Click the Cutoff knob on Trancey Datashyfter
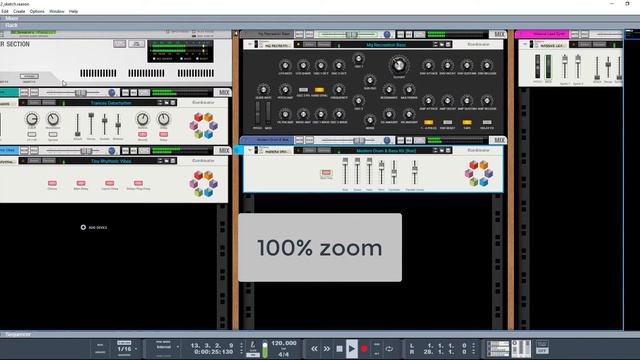Screen dimensions: 640x360 (31, 119)
